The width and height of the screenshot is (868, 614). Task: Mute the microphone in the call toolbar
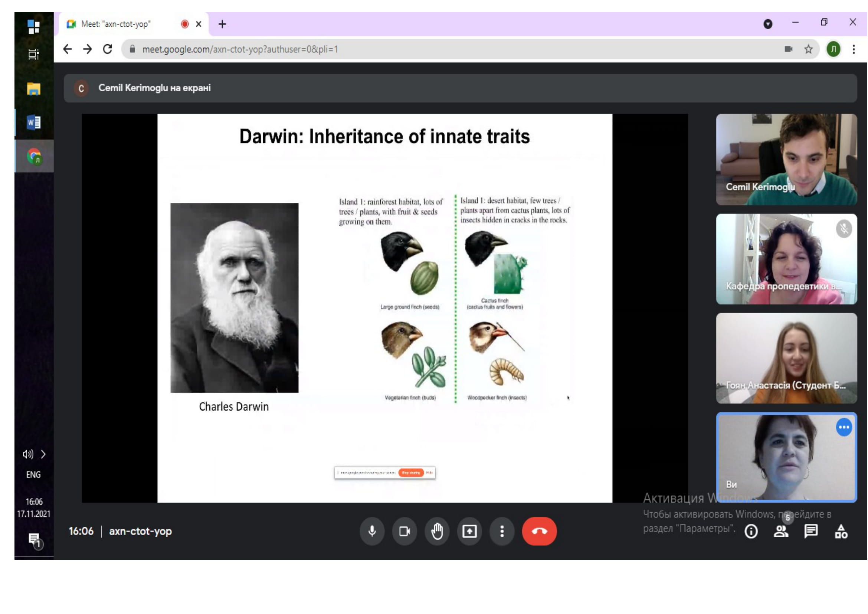click(x=372, y=531)
